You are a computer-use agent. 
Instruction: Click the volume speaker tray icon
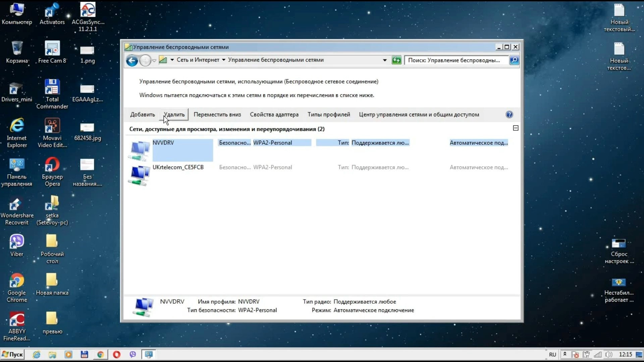609,354
